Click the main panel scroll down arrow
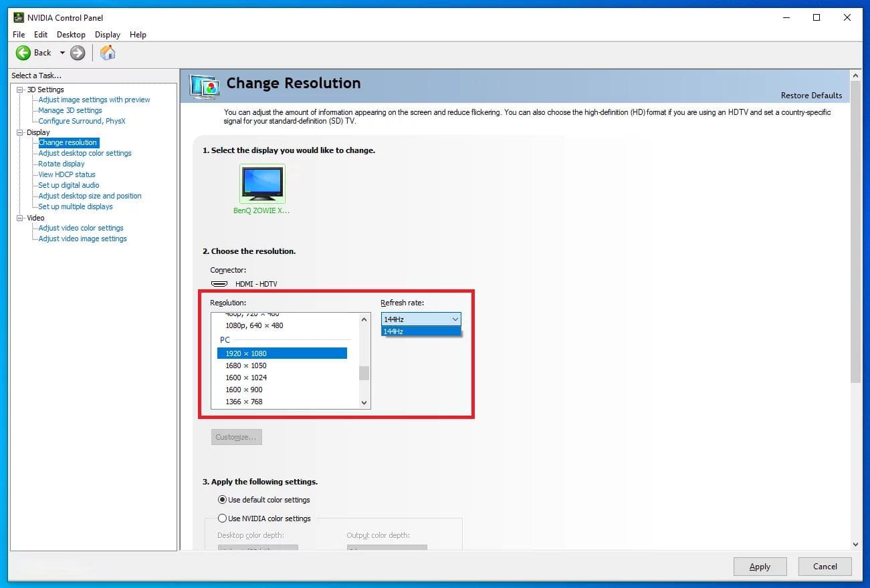Screen dimensions: 870x588 coord(855,545)
